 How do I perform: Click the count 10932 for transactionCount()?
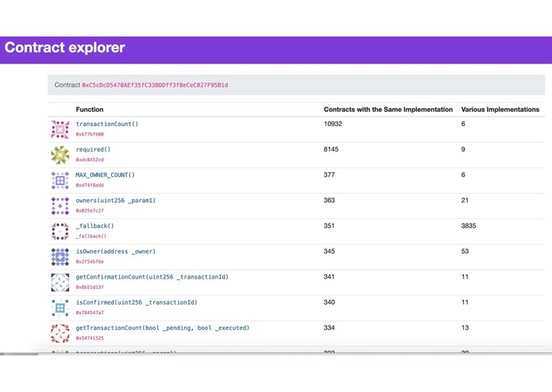coord(333,124)
